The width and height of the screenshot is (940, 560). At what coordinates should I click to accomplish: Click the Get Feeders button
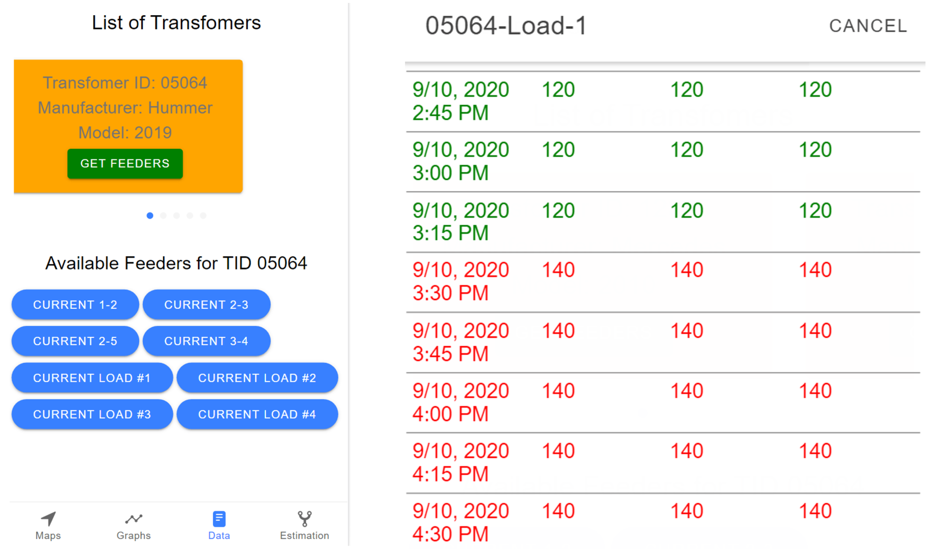(125, 164)
